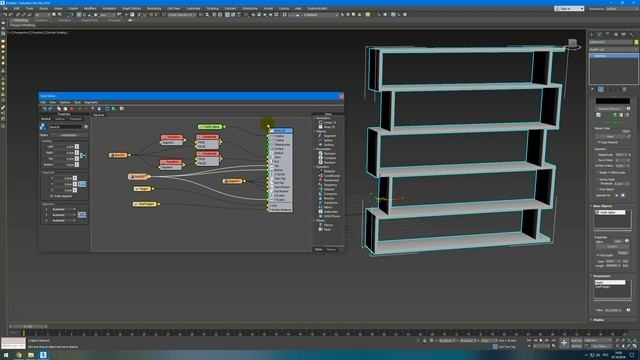The width and height of the screenshot is (640, 360).
Task: Click the Play Animation button
Action: [541, 340]
